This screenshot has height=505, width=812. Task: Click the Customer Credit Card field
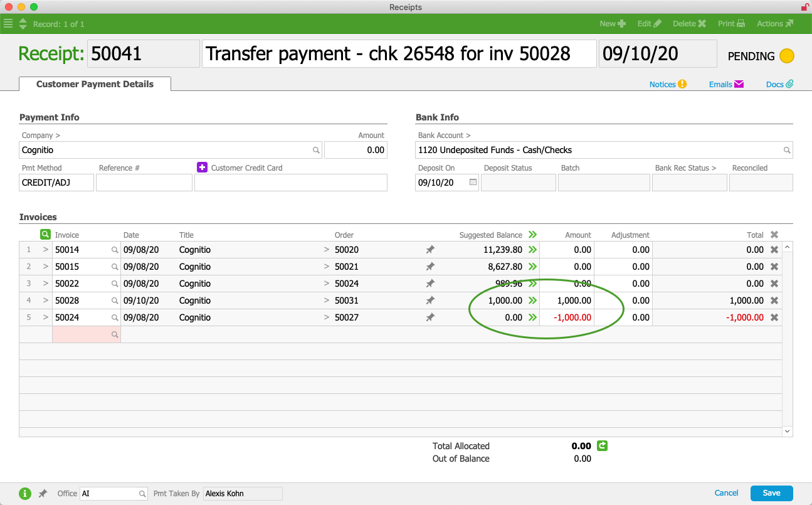point(291,183)
